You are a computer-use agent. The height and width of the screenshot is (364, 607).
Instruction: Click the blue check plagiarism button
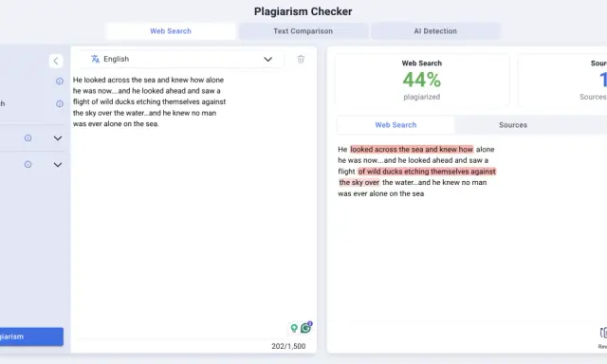point(31,337)
